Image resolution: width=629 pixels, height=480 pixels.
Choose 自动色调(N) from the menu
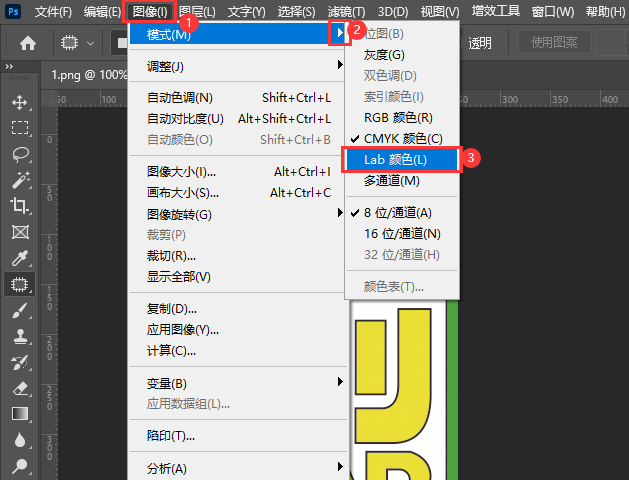[x=237, y=97]
